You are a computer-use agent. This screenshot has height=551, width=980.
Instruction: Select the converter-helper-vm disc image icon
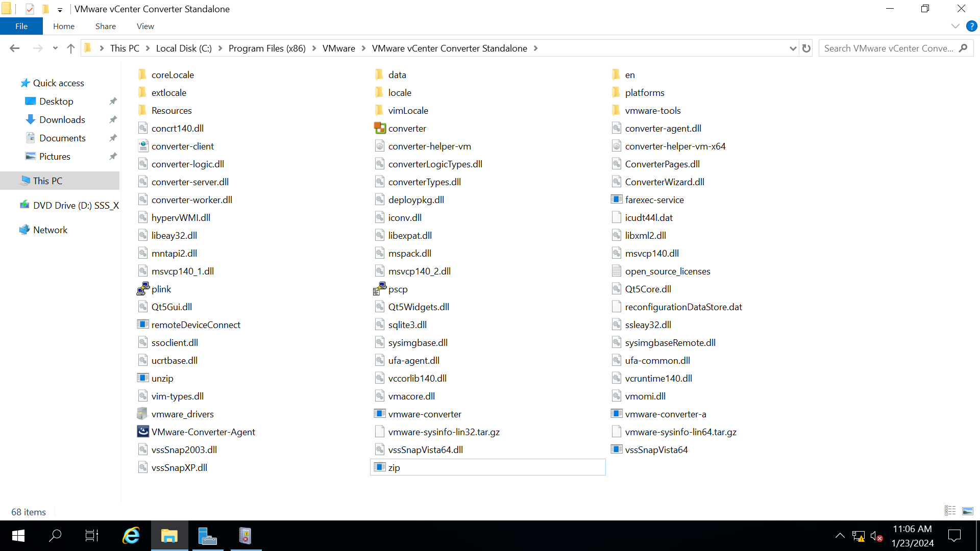pyautogui.click(x=380, y=146)
